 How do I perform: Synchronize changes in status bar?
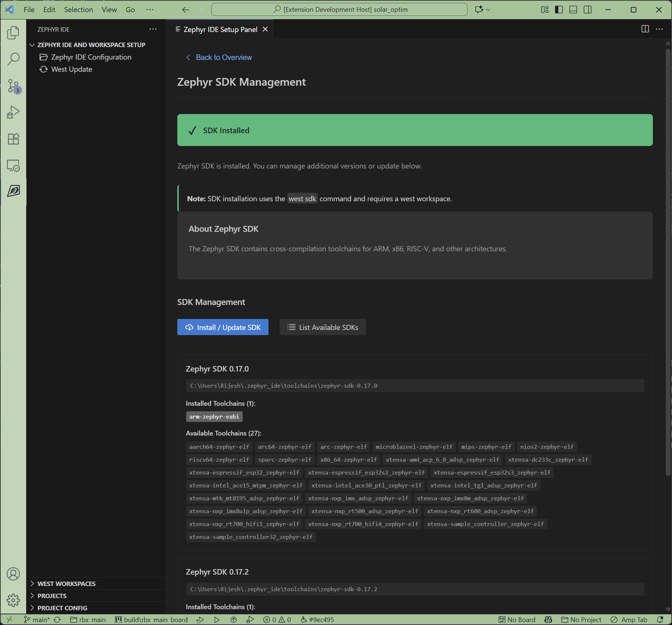tap(57, 619)
